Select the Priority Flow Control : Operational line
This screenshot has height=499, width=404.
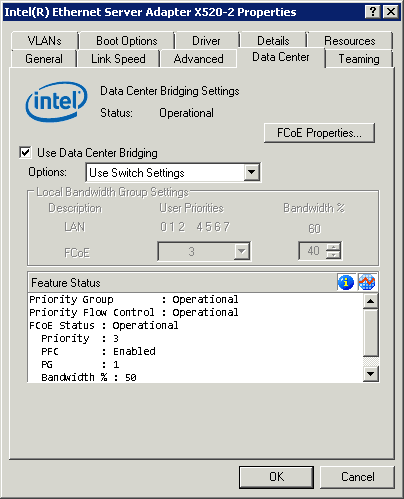tap(134, 312)
